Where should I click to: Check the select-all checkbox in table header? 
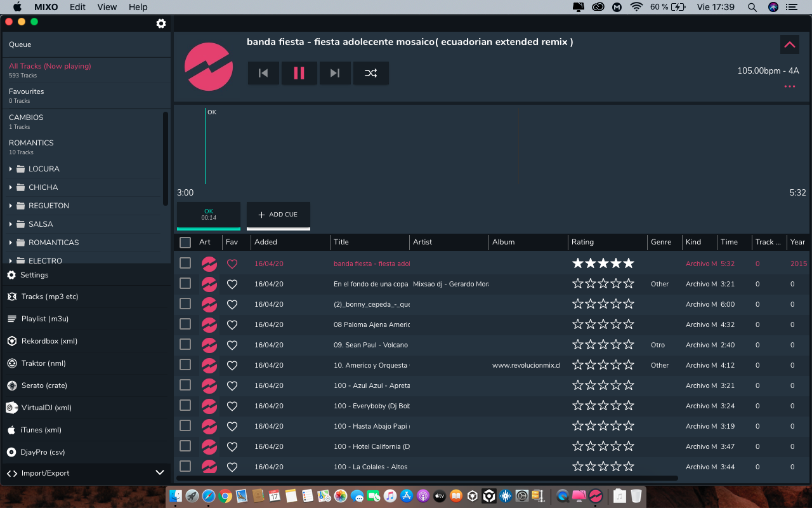185,243
